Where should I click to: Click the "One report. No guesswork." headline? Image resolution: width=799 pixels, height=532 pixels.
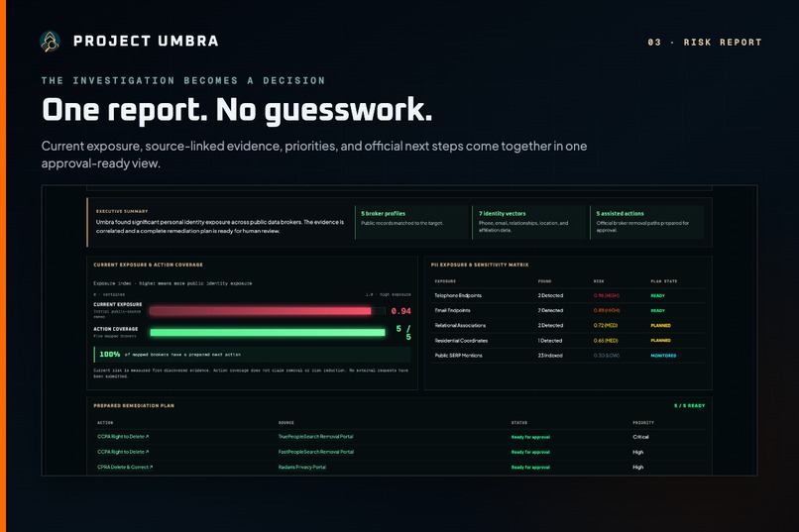click(237, 110)
